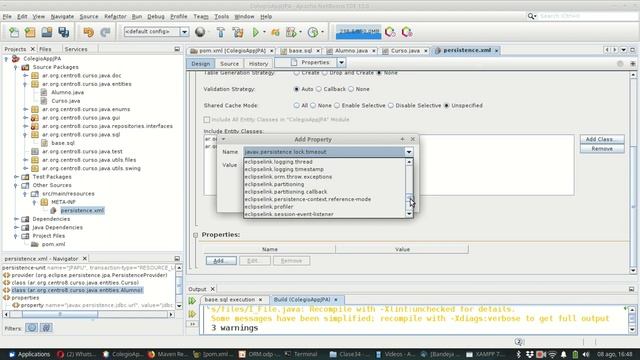Image resolution: width=640 pixels, height=360 pixels.
Task: Click the Add Class button
Action: point(602,139)
